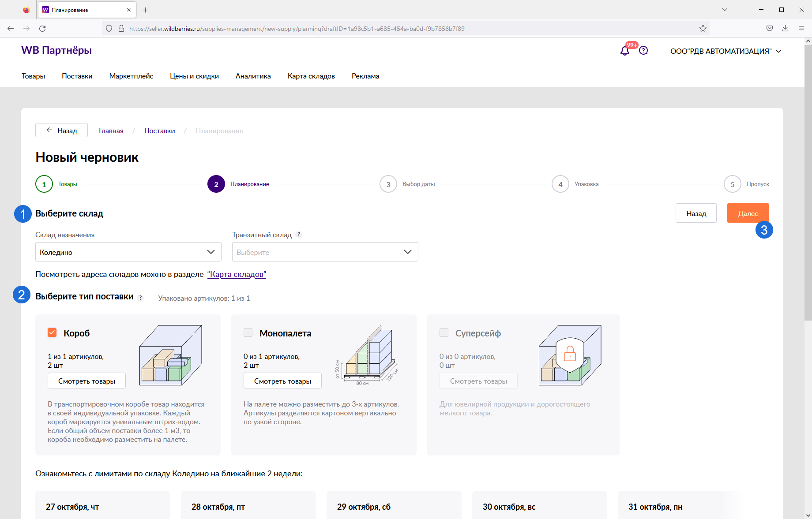812x519 pixels.
Task: Open the Firefox downloads icon
Action: [785, 29]
